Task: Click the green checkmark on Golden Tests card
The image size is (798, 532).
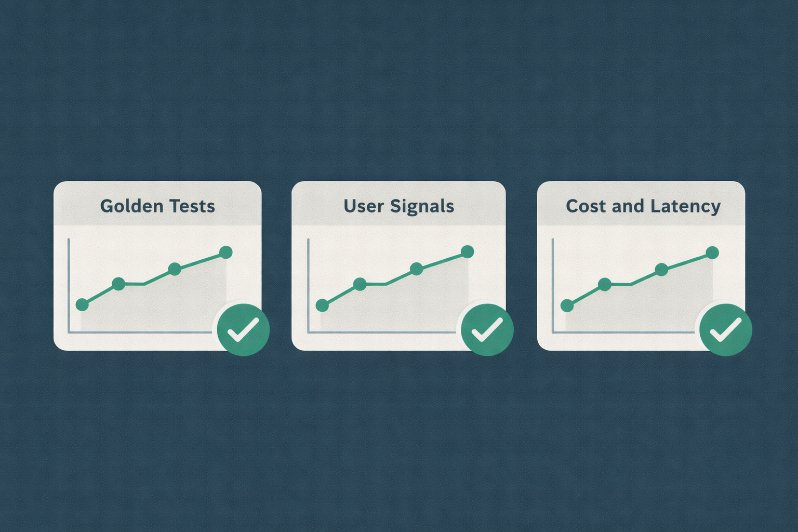Action: tap(243, 329)
